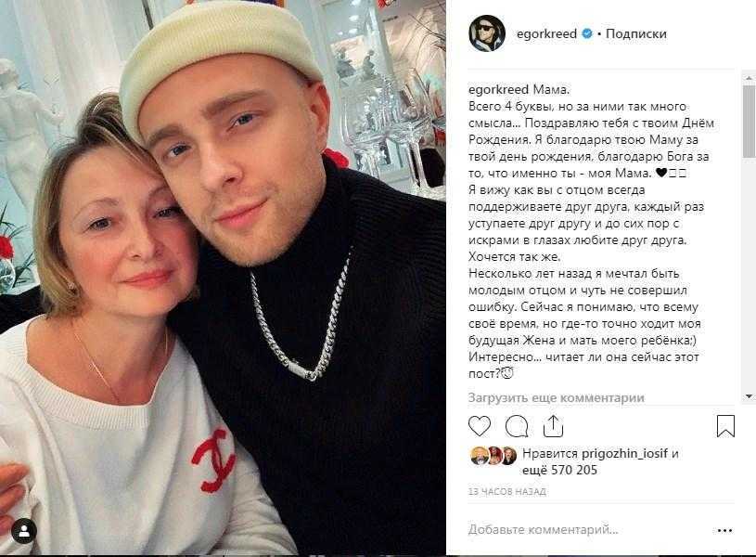Screen dimensions: 756x557
Task: Save the post with the bookmark icon
Action: click(x=725, y=426)
